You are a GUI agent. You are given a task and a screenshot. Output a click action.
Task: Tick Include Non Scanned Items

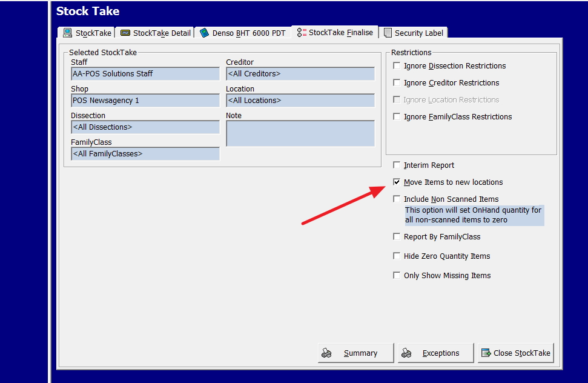[x=397, y=199]
